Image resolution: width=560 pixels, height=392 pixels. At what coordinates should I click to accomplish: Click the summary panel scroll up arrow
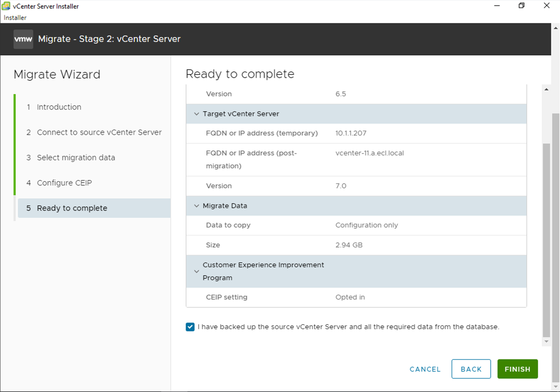click(546, 90)
